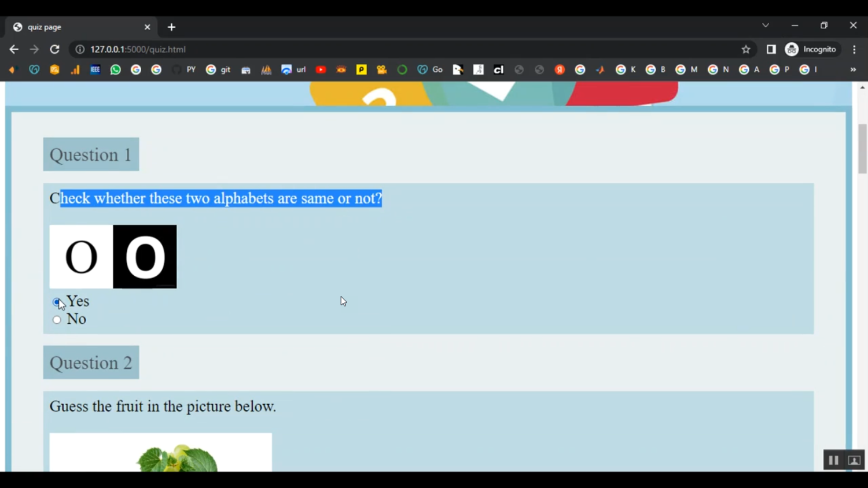
Task: Click the fruit picture in Question 2
Action: (x=161, y=452)
